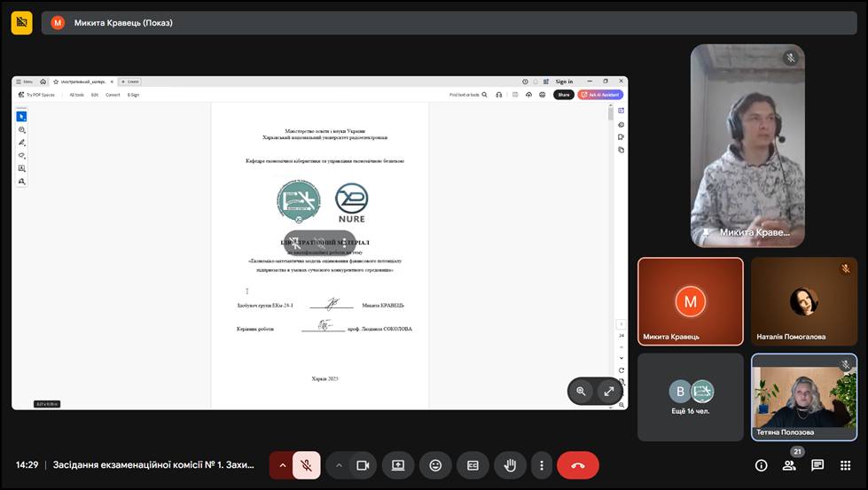Viewport: 868px width, 490px height.
Task: Unmute the microphone in the call bar
Action: (306, 465)
